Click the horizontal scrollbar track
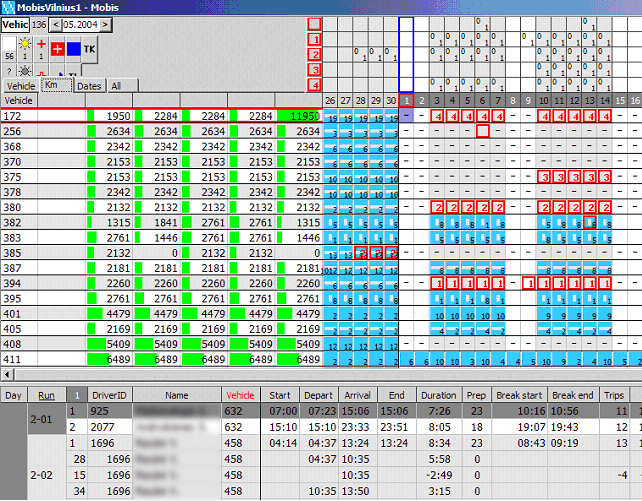Image resolution: width=642 pixels, height=501 pixels. click(328, 374)
